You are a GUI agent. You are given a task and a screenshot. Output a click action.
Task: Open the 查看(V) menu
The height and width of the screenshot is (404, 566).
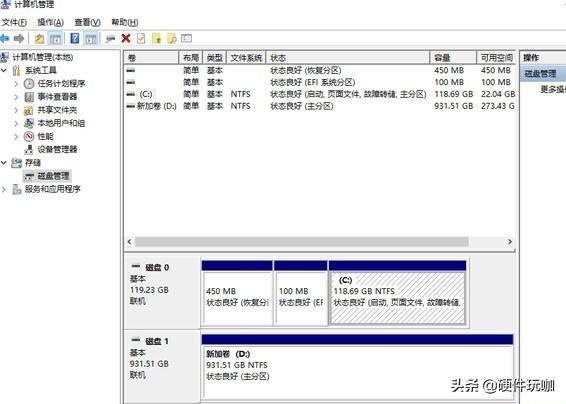point(87,22)
